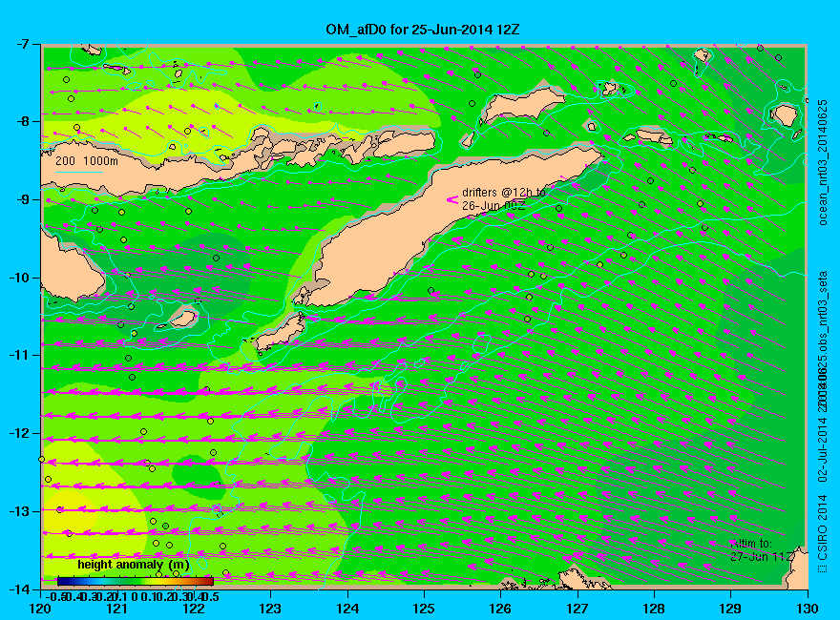Click the "drifters @12h to" label
Screen dimensions: 840x620
coord(504,193)
